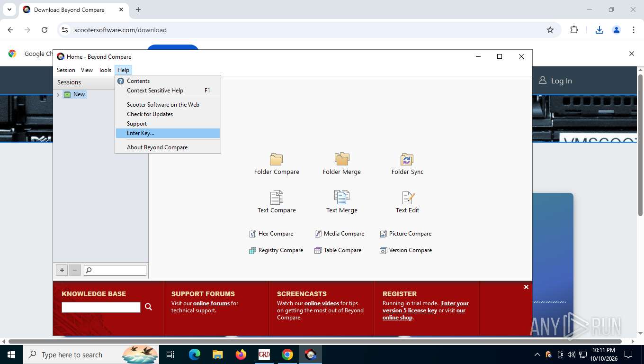Launch Table Compare
This screenshot has width=644, height=364.
(x=338, y=250)
